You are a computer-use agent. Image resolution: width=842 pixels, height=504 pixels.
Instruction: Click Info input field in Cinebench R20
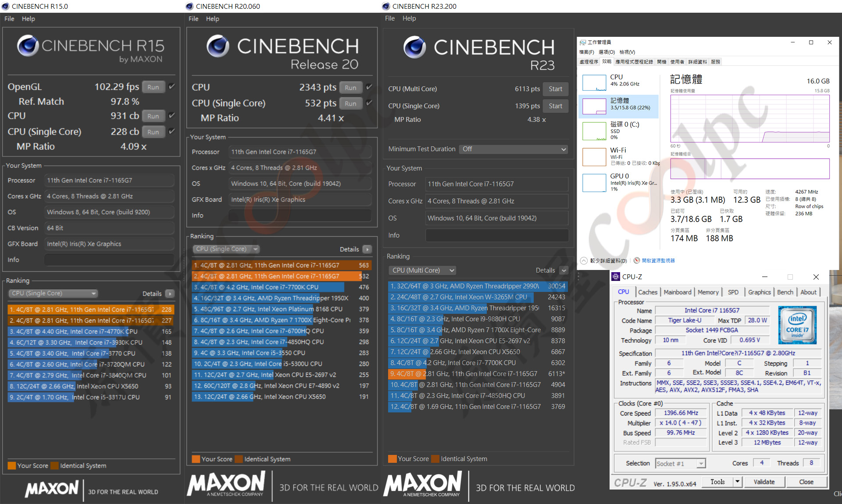[300, 216]
